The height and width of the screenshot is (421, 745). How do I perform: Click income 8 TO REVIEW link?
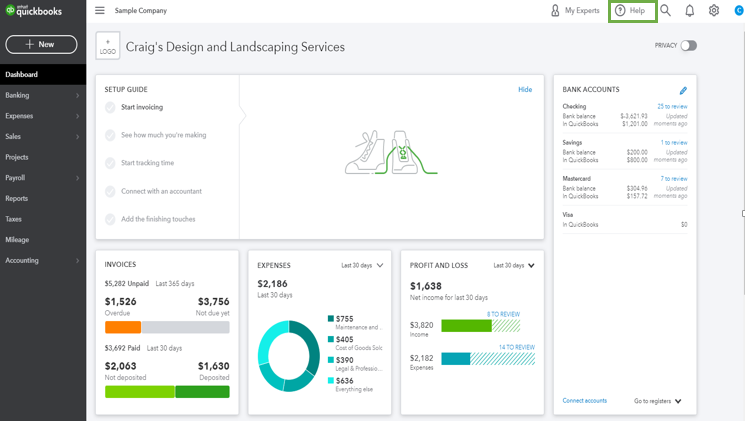pos(503,314)
